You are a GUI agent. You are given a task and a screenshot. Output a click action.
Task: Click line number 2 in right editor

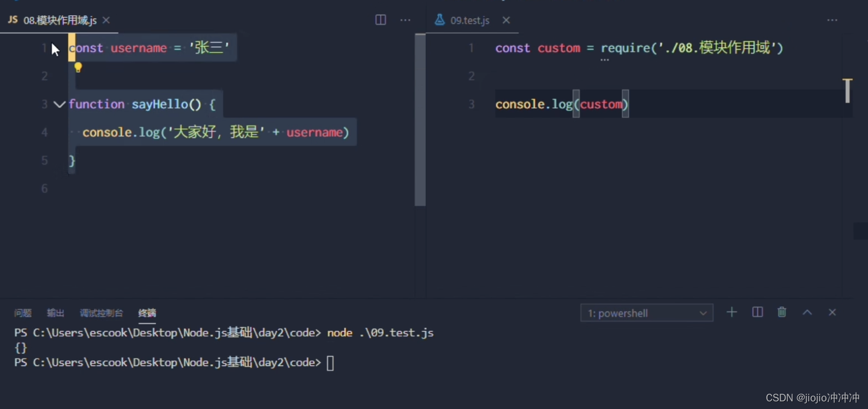(x=472, y=76)
